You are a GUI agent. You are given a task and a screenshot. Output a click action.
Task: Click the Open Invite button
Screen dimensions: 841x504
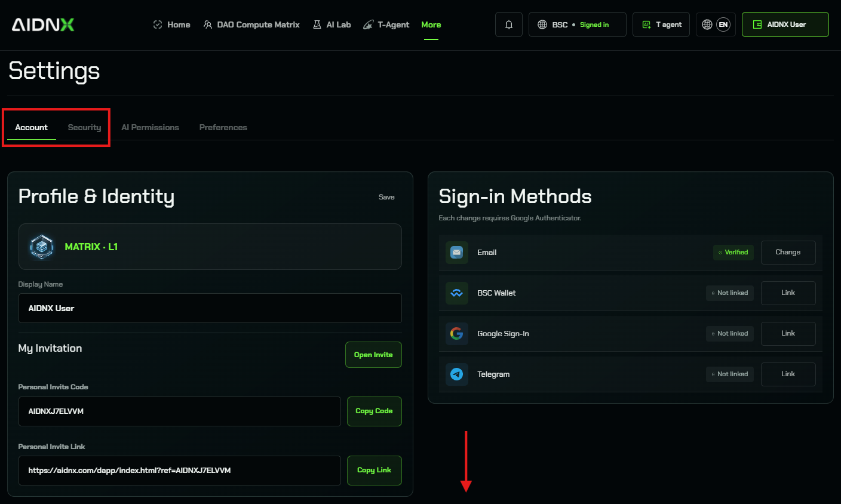point(373,355)
